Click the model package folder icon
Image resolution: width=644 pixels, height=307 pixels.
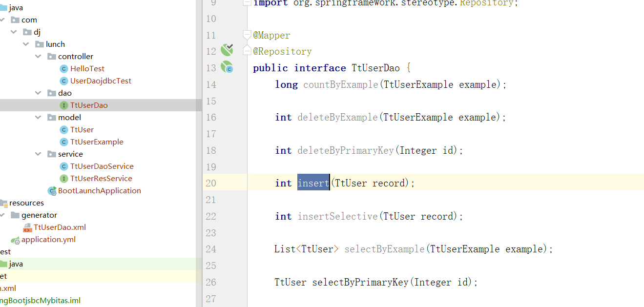pyautogui.click(x=52, y=118)
